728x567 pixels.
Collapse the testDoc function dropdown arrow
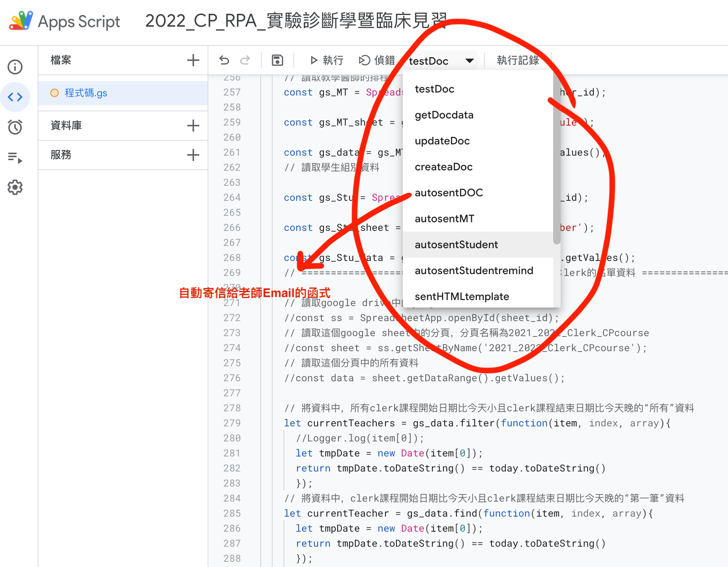[469, 61]
